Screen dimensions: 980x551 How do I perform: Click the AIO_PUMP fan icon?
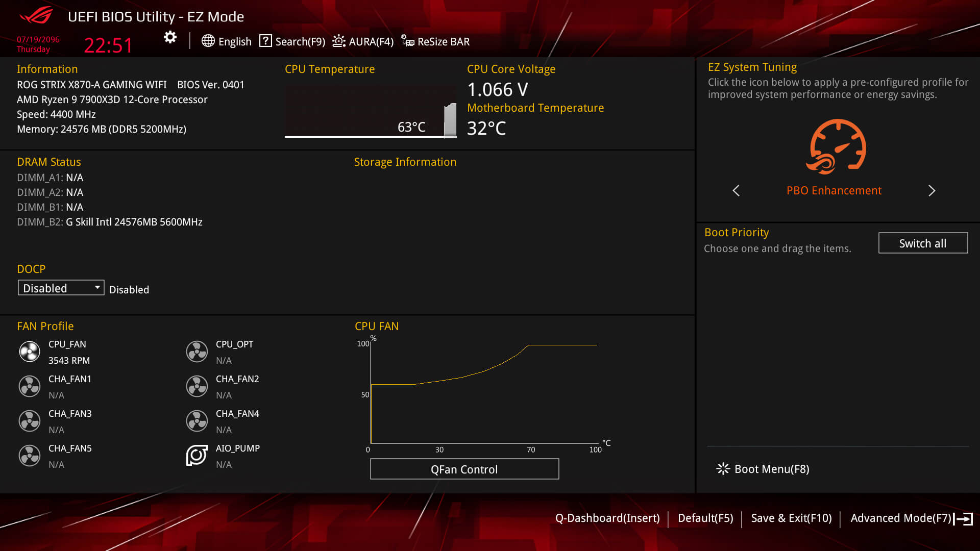coord(195,455)
